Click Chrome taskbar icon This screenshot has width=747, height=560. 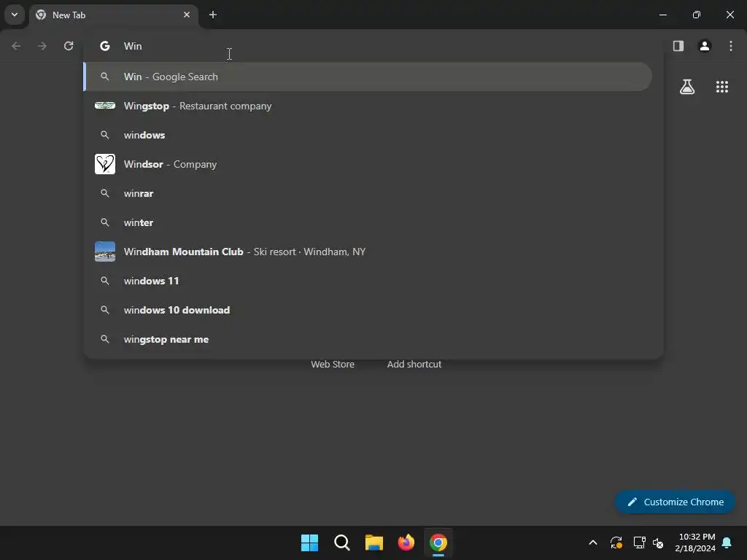pos(438,542)
